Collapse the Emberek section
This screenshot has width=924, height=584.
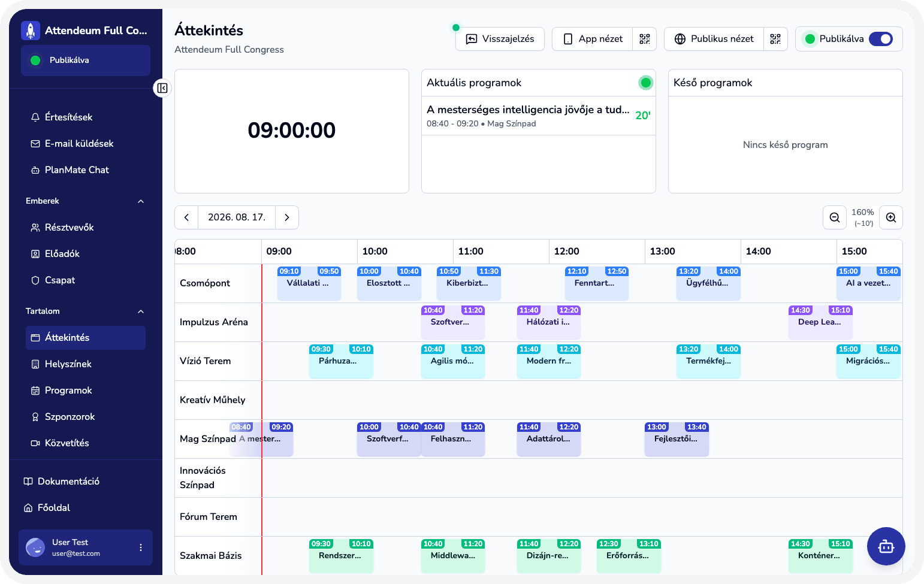click(141, 201)
